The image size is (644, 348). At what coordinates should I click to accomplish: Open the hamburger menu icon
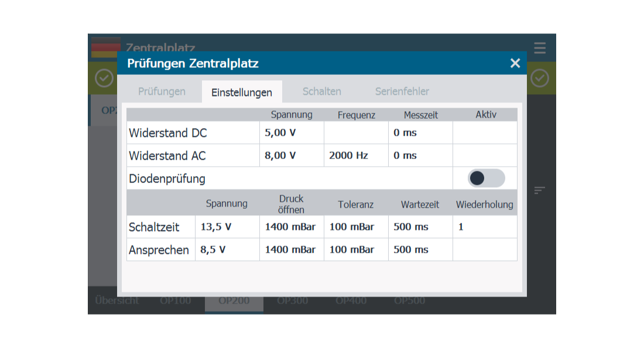tap(539, 48)
